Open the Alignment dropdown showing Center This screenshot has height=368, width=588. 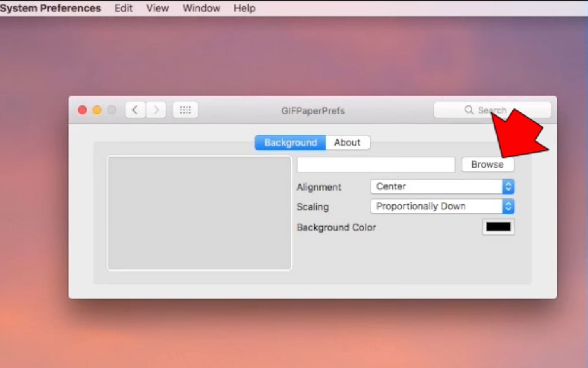pos(442,186)
